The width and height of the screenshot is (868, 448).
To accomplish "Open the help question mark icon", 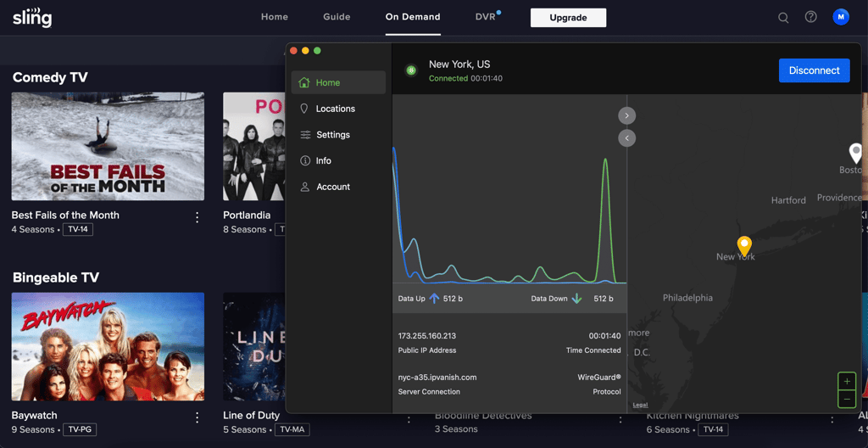I will (811, 17).
